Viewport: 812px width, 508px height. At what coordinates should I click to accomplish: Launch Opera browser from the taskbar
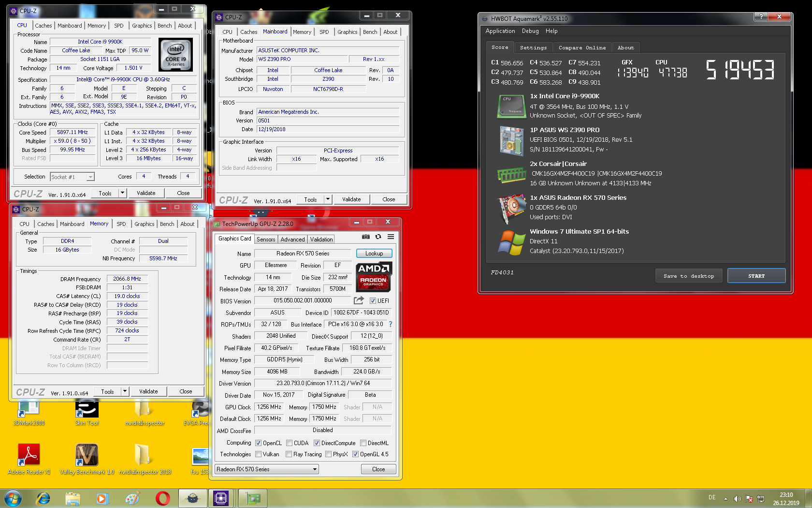tap(162, 498)
